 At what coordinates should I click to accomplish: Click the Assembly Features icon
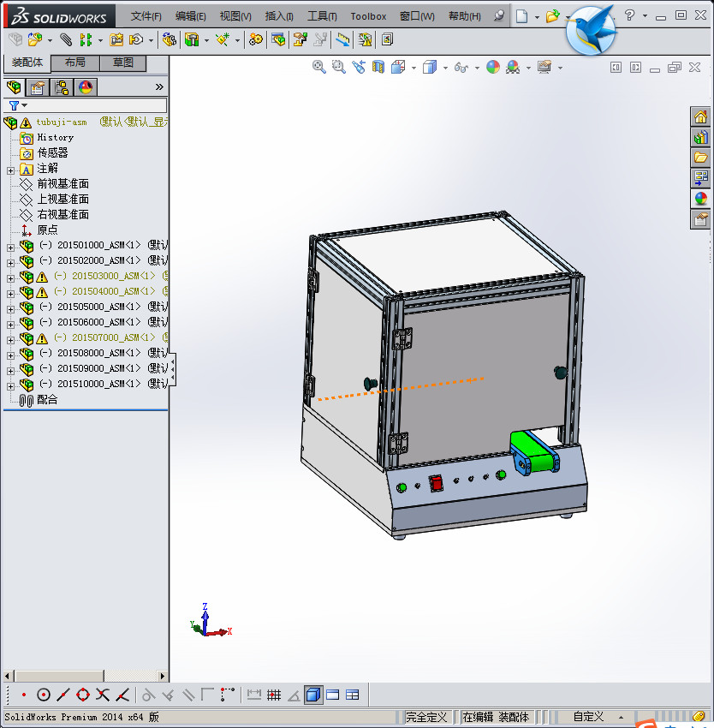[192, 40]
